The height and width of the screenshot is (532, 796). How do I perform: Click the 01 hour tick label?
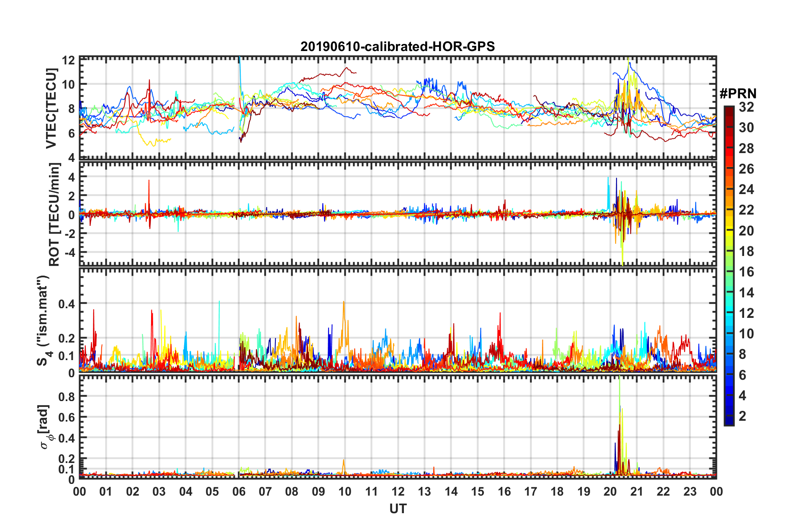(106, 491)
